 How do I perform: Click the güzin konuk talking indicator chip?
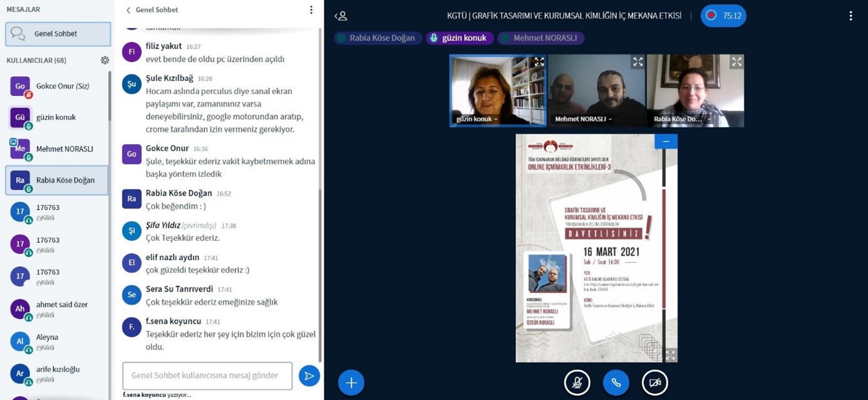coord(460,38)
